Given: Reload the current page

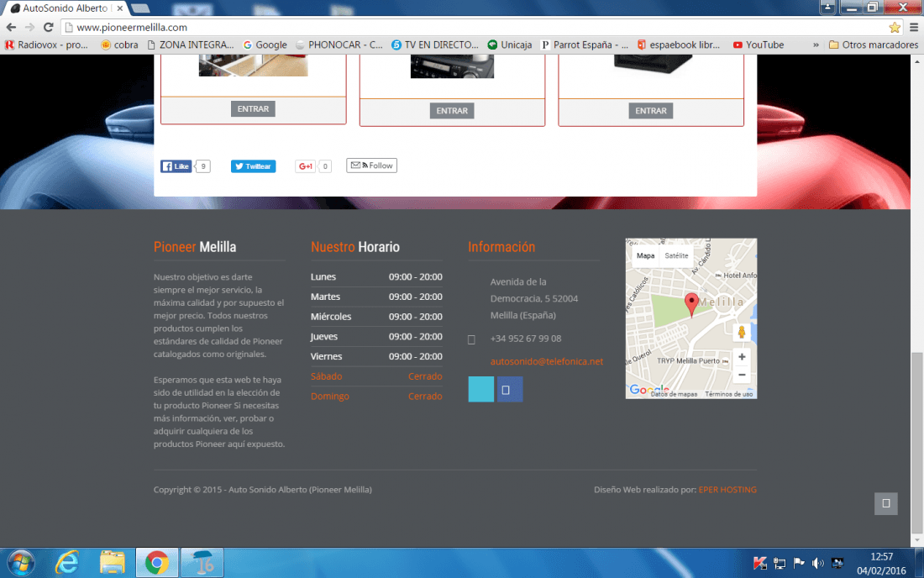Looking at the screenshot, I should (49, 27).
